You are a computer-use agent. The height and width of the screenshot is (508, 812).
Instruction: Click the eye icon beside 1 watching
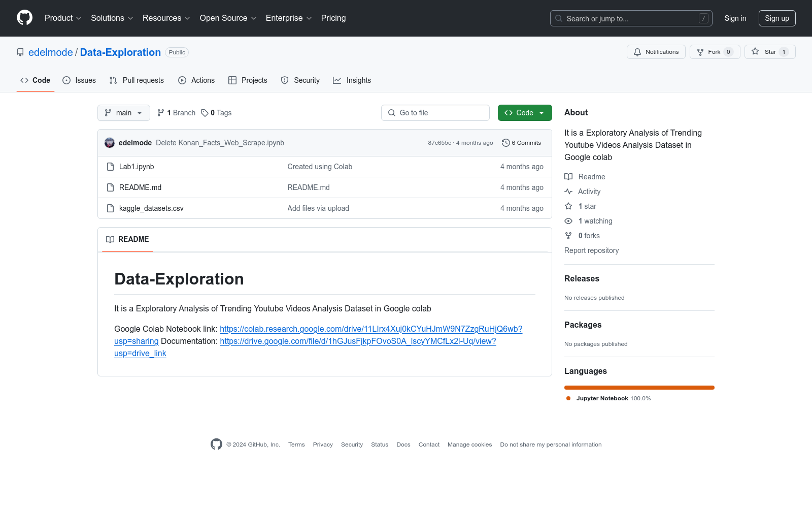click(568, 221)
